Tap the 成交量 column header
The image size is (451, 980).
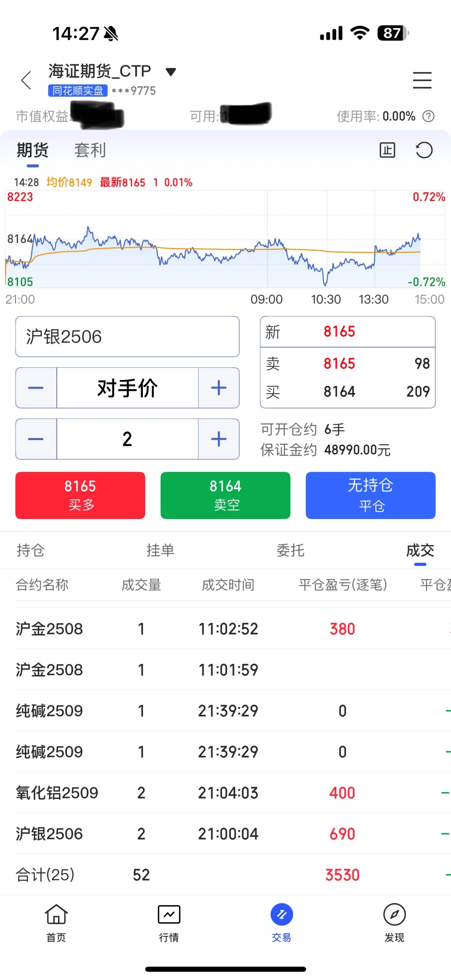(141, 585)
